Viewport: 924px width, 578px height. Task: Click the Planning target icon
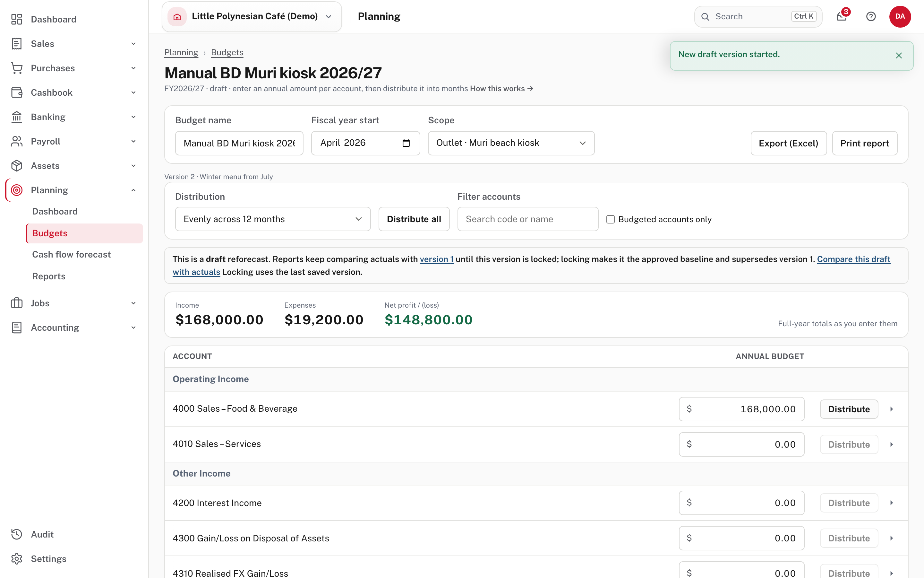16,190
